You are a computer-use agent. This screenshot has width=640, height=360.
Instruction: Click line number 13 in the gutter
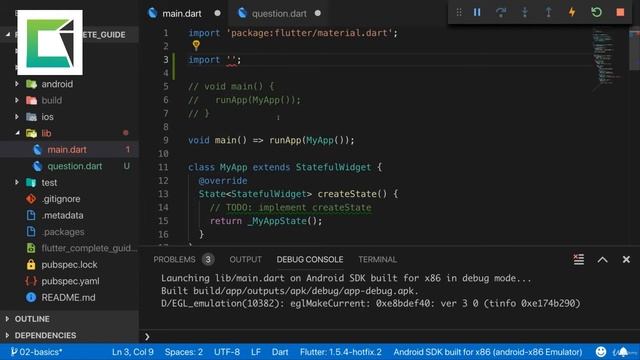(163, 194)
